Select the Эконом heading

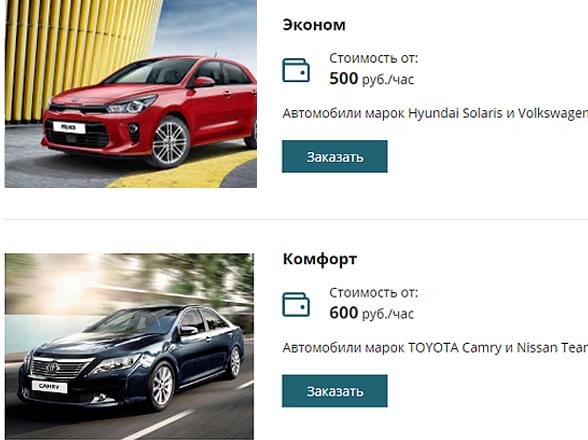314,25
